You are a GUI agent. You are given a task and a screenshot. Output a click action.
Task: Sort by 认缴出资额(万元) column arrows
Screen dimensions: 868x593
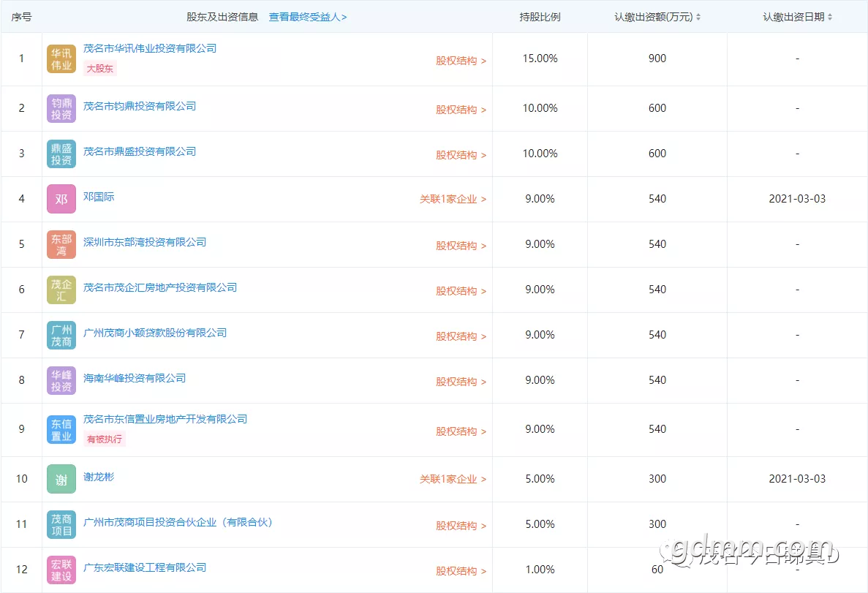coord(698,17)
